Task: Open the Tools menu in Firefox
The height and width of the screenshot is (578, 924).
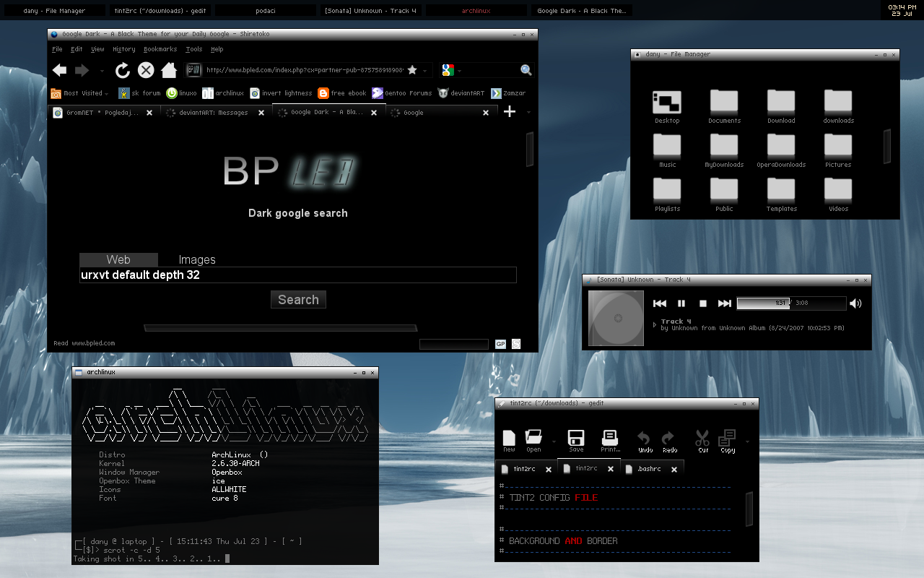Action: (x=194, y=49)
